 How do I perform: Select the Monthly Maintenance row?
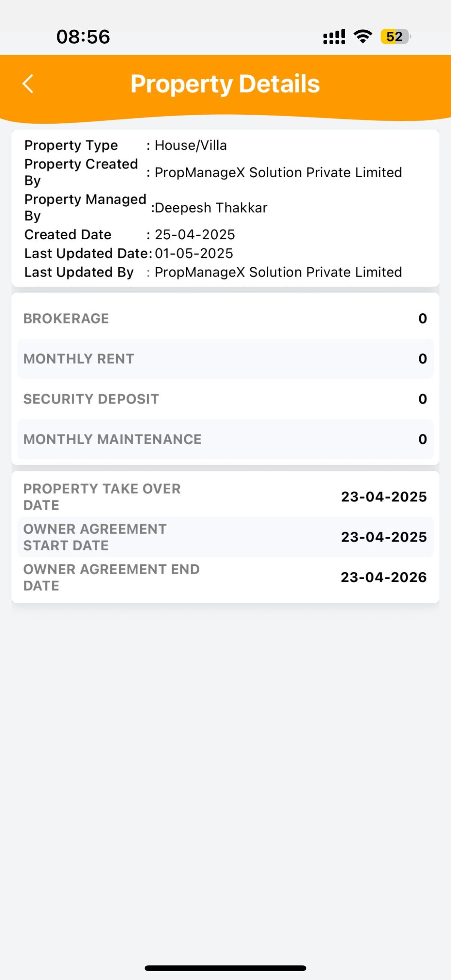225,439
